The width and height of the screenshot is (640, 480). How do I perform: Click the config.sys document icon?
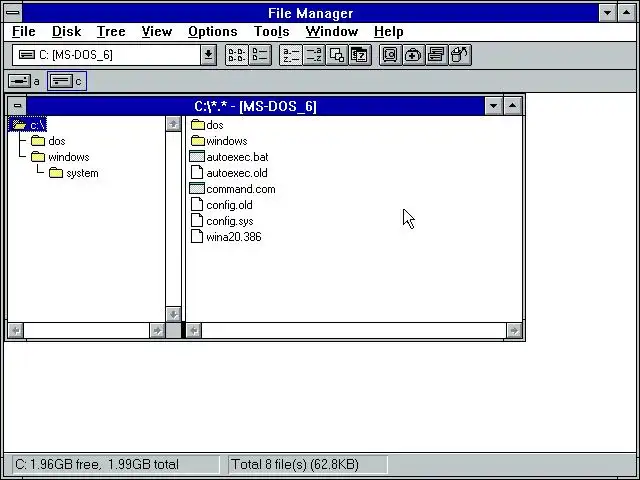coord(197,220)
